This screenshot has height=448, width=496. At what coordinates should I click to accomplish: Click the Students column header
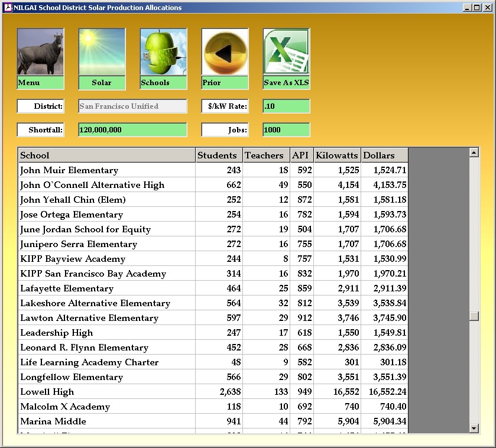click(x=219, y=155)
